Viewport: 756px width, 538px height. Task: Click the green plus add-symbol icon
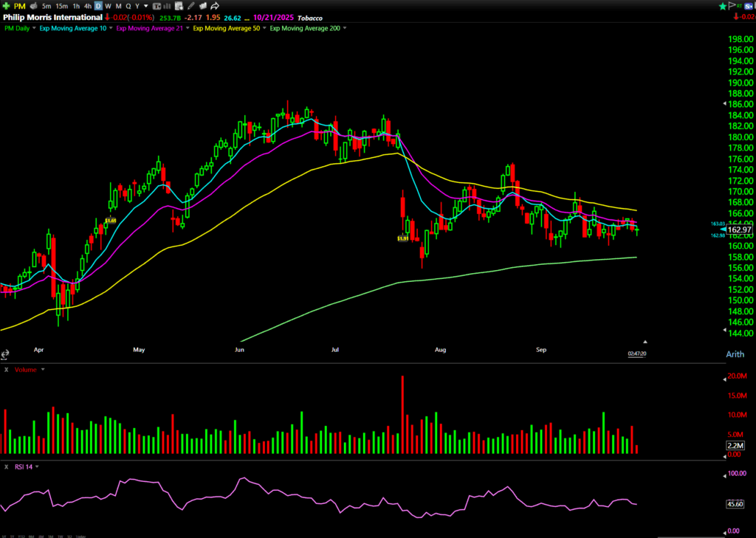click(6, 6)
